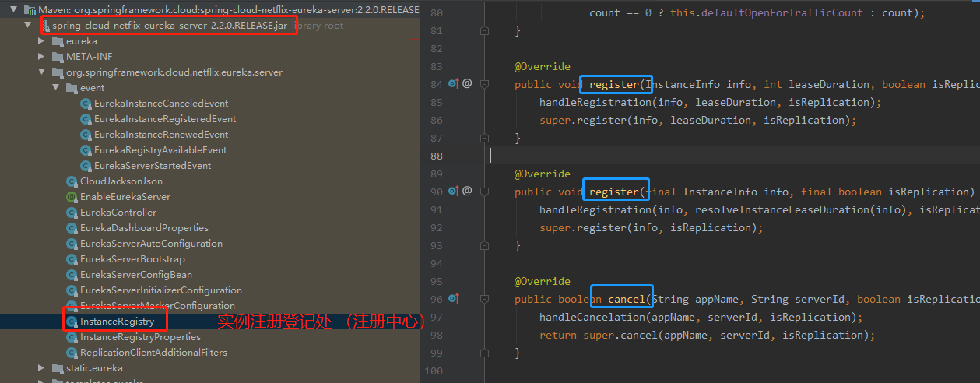The image size is (980, 383).
Task: Select EurekaController in the project tree
Action: (118, 213)
